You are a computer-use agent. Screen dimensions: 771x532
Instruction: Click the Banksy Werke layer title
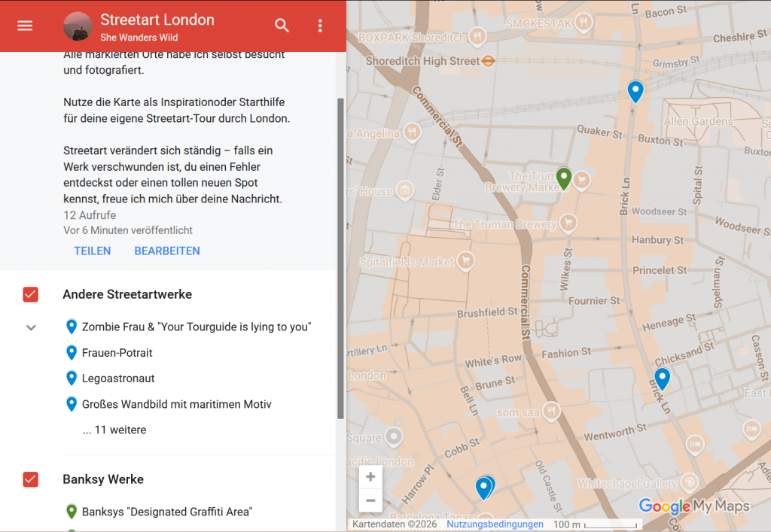point(103,479)
